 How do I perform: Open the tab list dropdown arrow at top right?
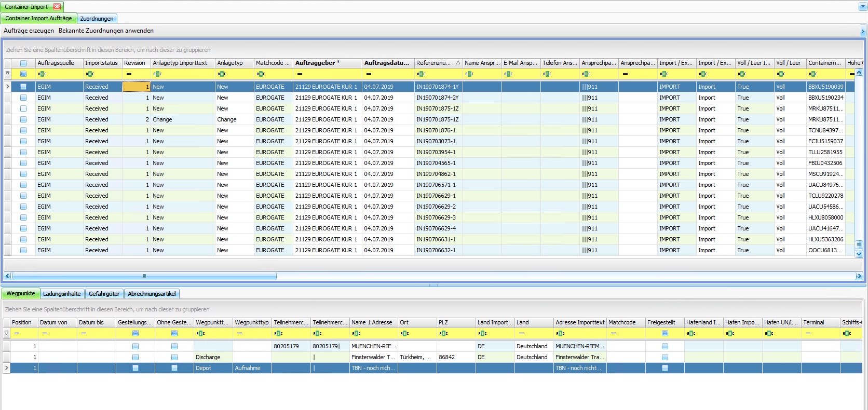[x=862, y=7]
